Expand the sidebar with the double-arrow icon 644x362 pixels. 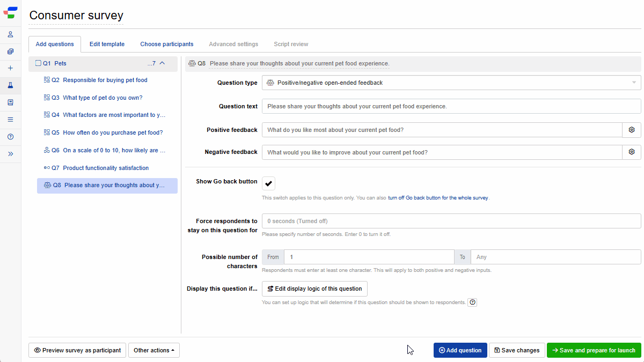(x=10, y=154)
